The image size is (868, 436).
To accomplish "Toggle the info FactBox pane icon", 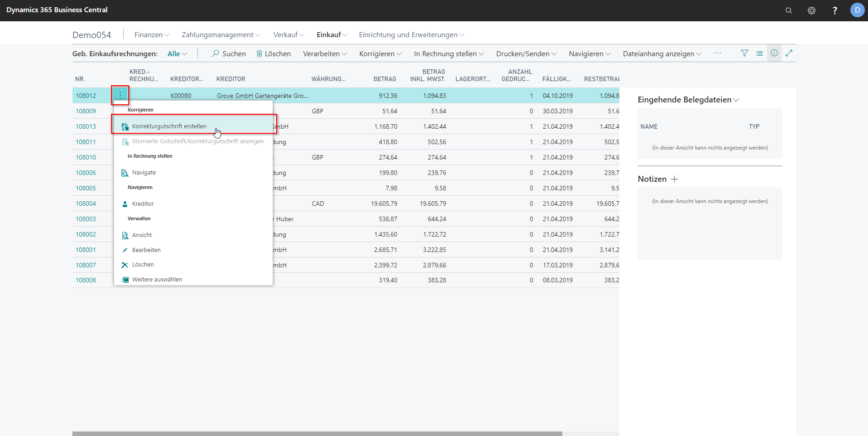I will point(774,53).
